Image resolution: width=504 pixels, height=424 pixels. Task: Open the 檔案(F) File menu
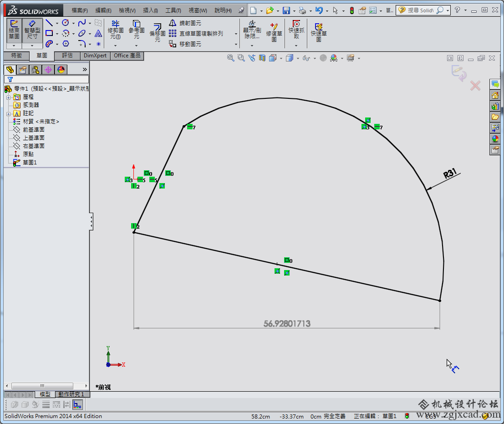(79, 10)
